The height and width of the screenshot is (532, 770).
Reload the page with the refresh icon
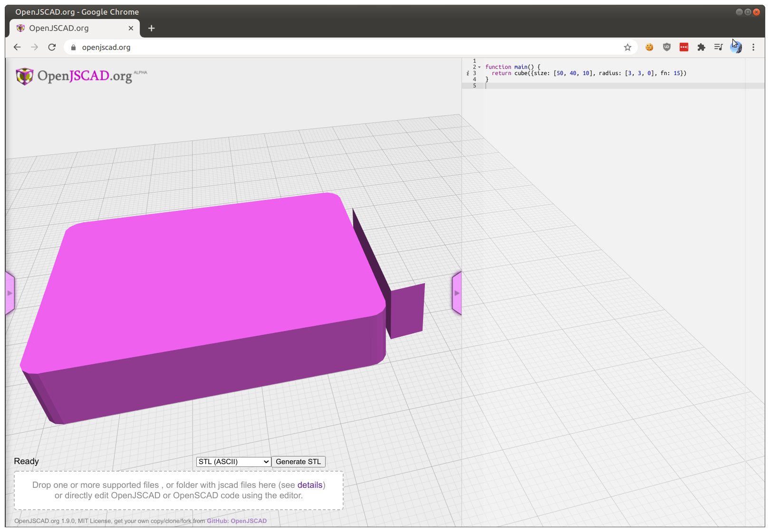(52, 47)
